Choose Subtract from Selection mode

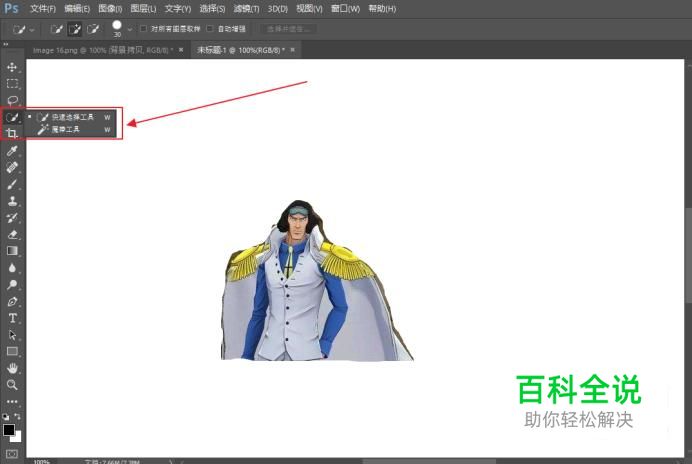click(93, 29)
